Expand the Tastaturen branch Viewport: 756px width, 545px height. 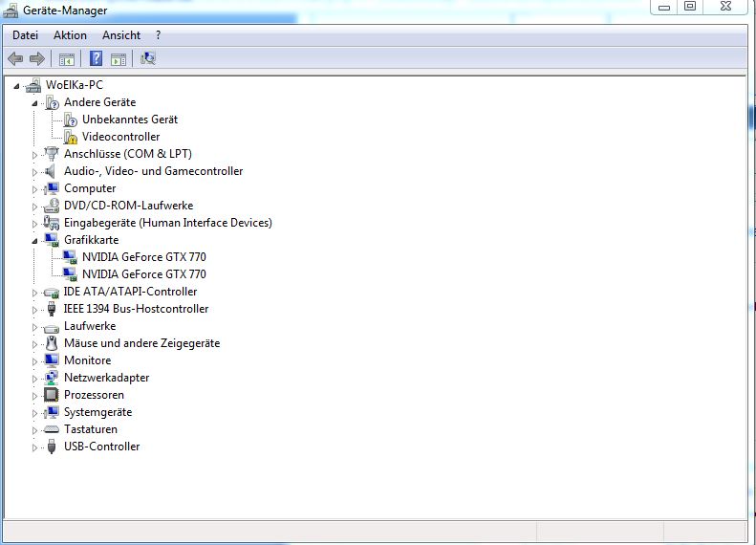pyautogui.click(x=34, y=430)
